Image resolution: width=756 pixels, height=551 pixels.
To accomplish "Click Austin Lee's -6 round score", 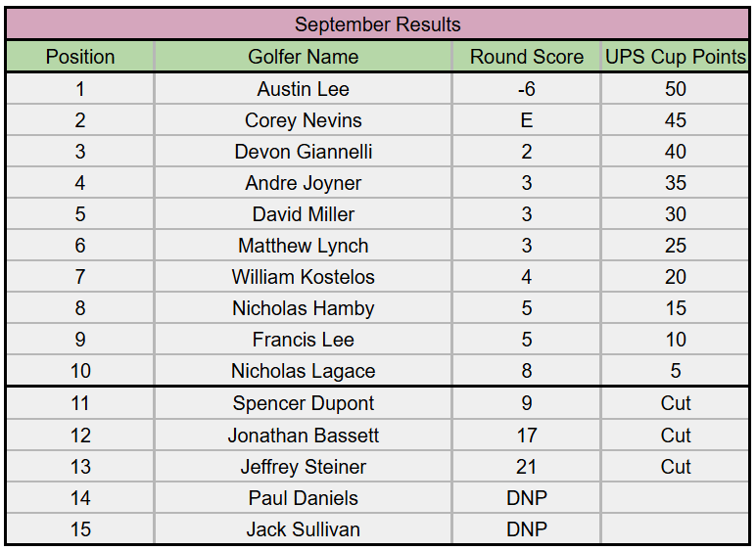I will [x=526, y=89].
